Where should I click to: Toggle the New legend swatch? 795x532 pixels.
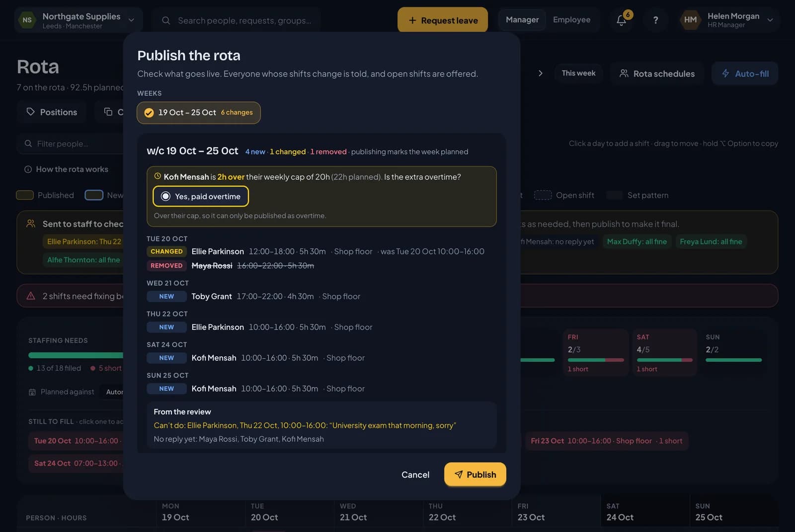[x=94, y=195]
